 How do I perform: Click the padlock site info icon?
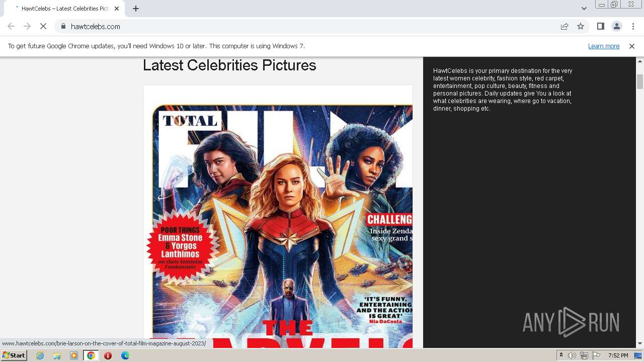click(63, 26)
